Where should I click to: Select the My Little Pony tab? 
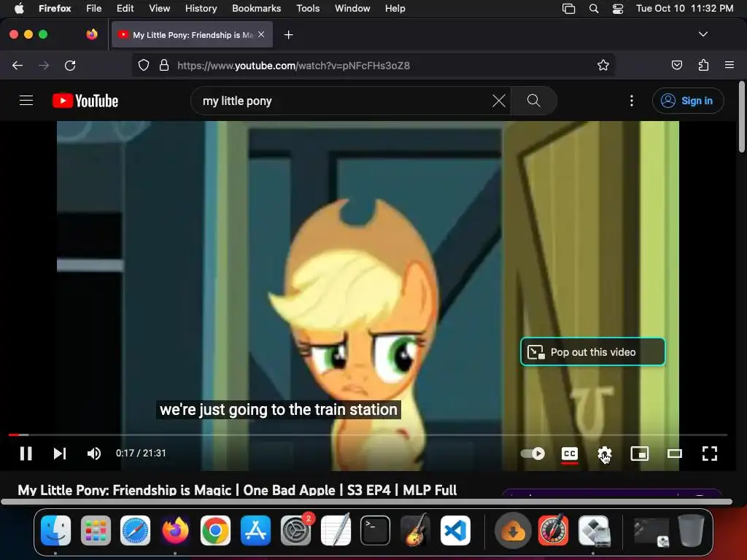192,34
